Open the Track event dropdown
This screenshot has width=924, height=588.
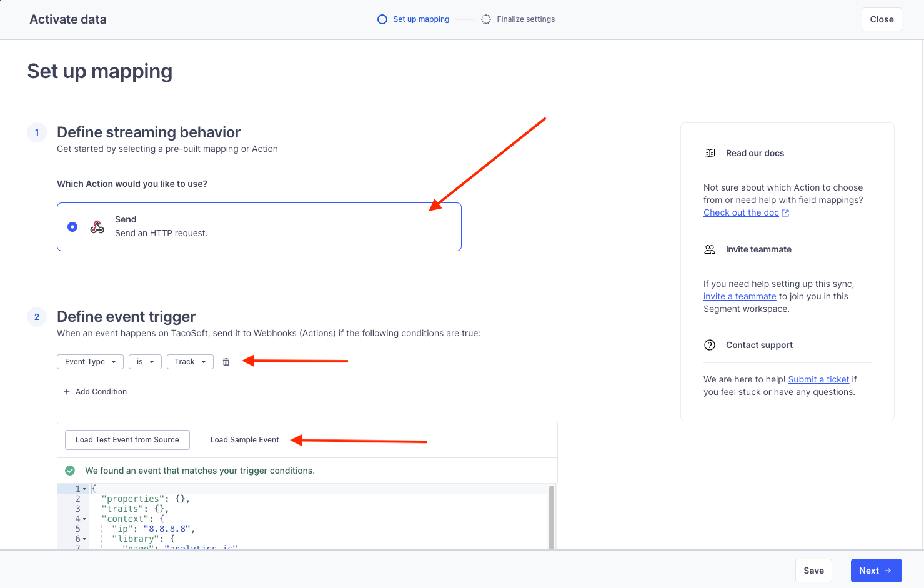pos(190,361)
